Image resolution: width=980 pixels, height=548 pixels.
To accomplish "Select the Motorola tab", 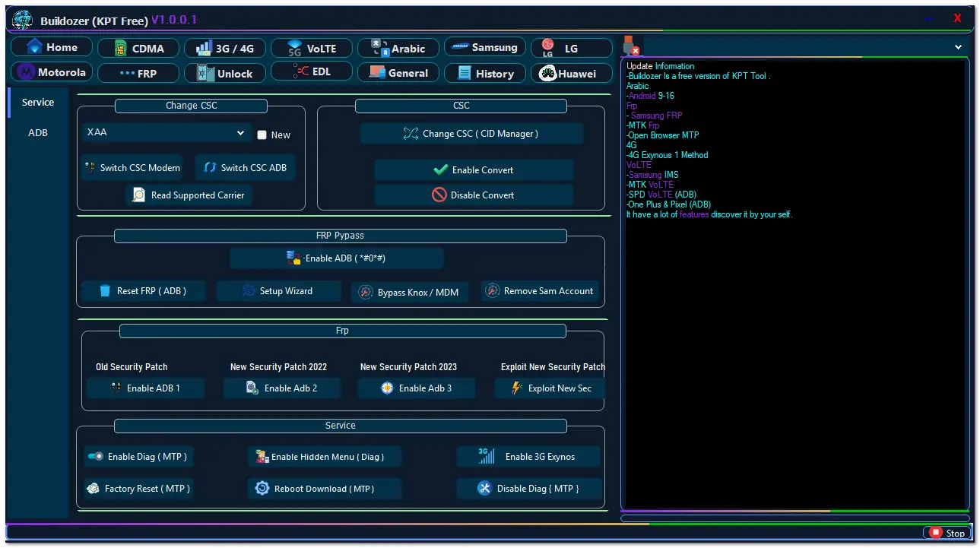I will (x=52, y=72).
